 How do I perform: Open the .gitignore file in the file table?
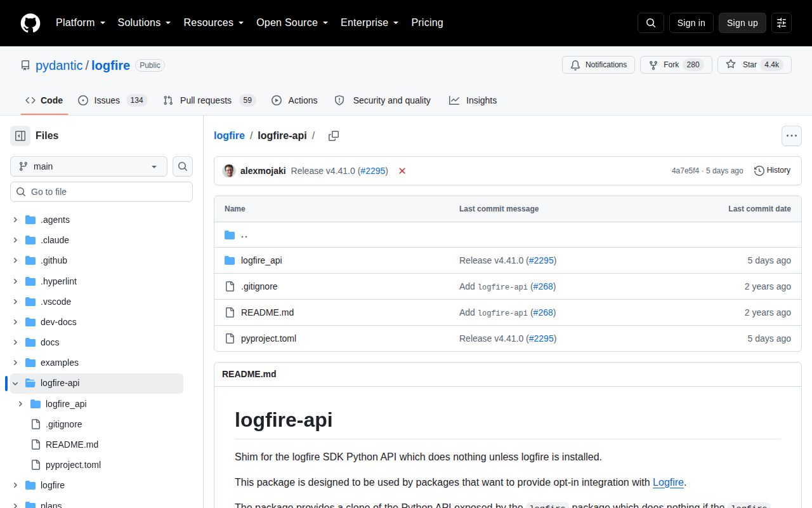pyautogui.click(x=259, y=286)
